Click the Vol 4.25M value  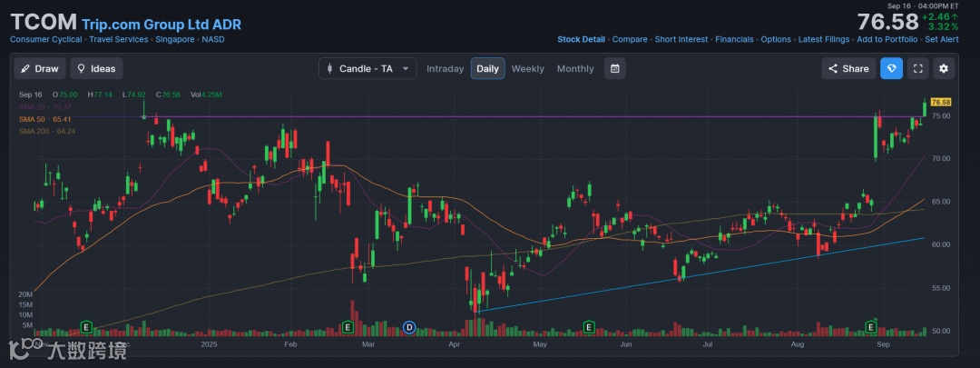[206, 94]
